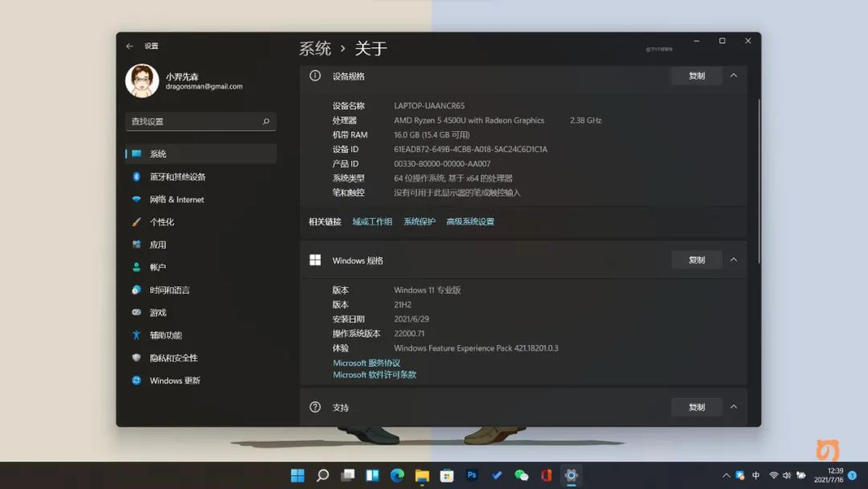
Task: Open Domain or workgroup (域或工作组) link
Action: pyautogui.click(x=372, y=221)
